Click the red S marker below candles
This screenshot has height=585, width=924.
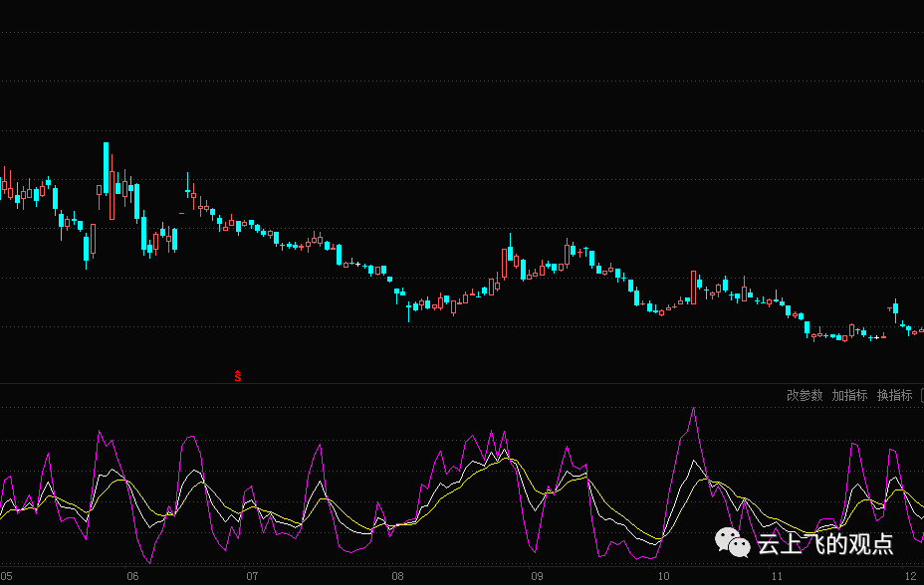(x=238, y=376)
